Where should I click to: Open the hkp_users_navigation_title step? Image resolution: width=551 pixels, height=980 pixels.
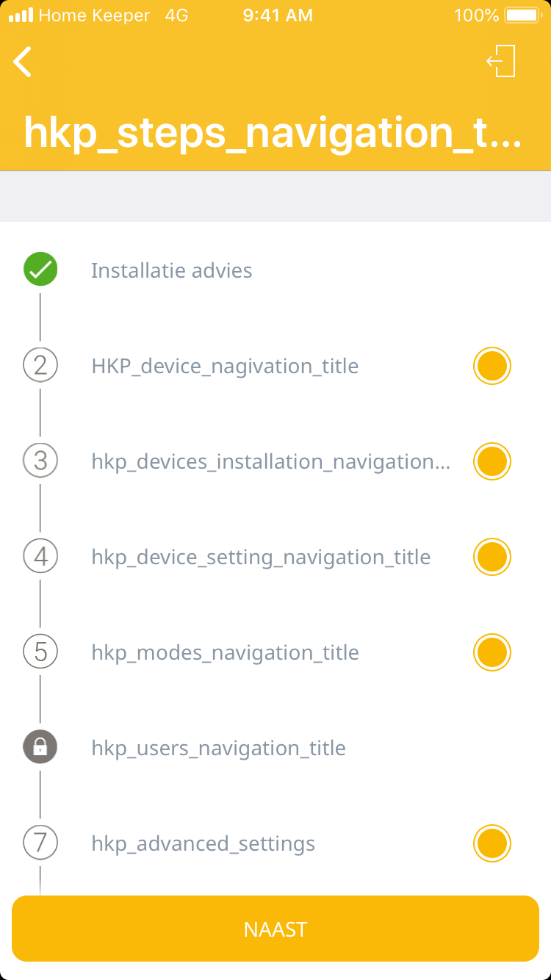click(x=218, y=748)
